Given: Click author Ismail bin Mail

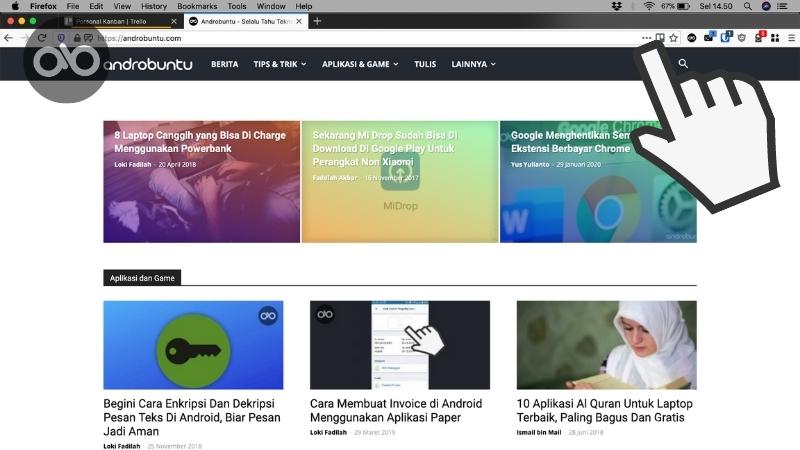Looking at the screenshot, I should tap(539, 432).
